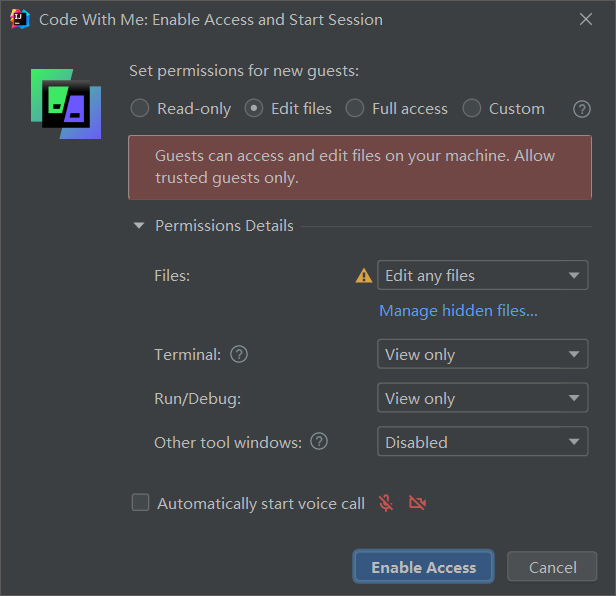616x596 pixels.
Task: Click the IntelliJ IDEA icon in title bar
Action: pyautogui.click(x=19, y=19)
